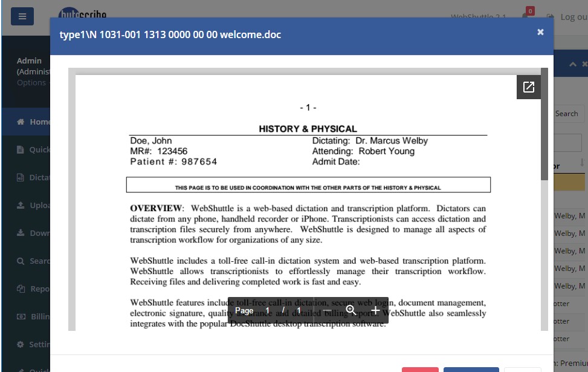Click the Reports icon in sidebar
Image resolution: width=588 pixels, height=372 pixels.
click(21, 289)
